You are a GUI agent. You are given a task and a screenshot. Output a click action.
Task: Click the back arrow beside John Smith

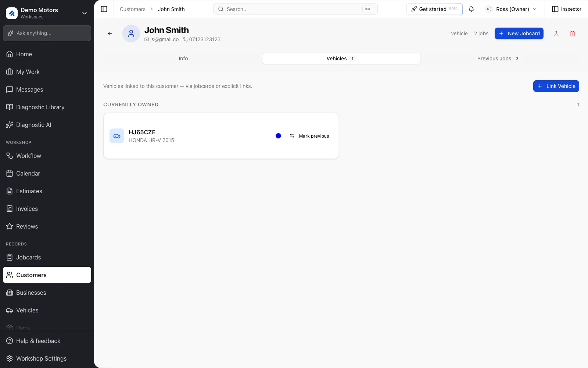(x=110, y=33)
